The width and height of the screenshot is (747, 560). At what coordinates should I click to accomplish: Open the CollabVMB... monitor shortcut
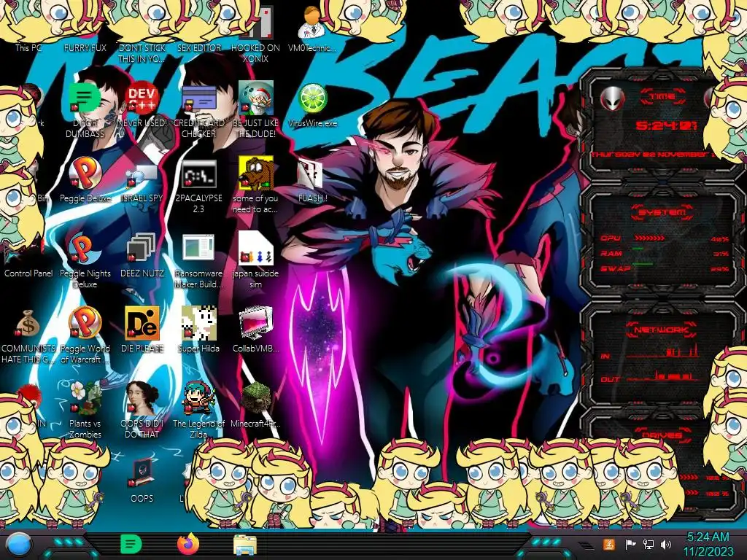coord(255,330)
